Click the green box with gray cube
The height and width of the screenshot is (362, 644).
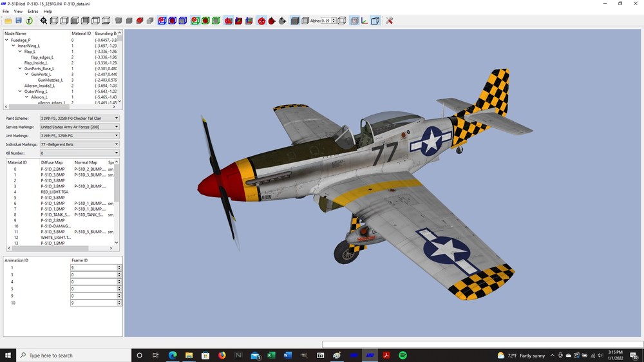(216, 21)
